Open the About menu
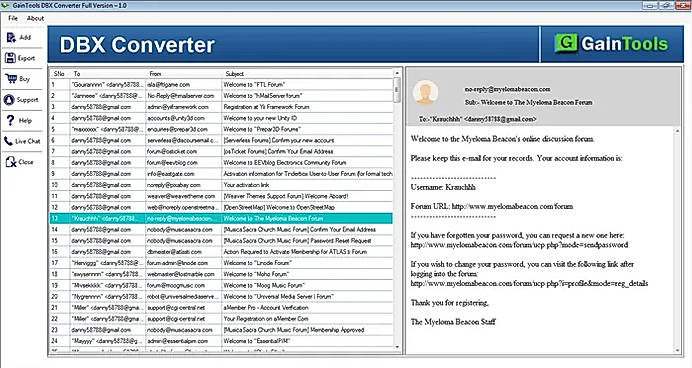This screenshot has height=368, width=692. pos(35,18)
